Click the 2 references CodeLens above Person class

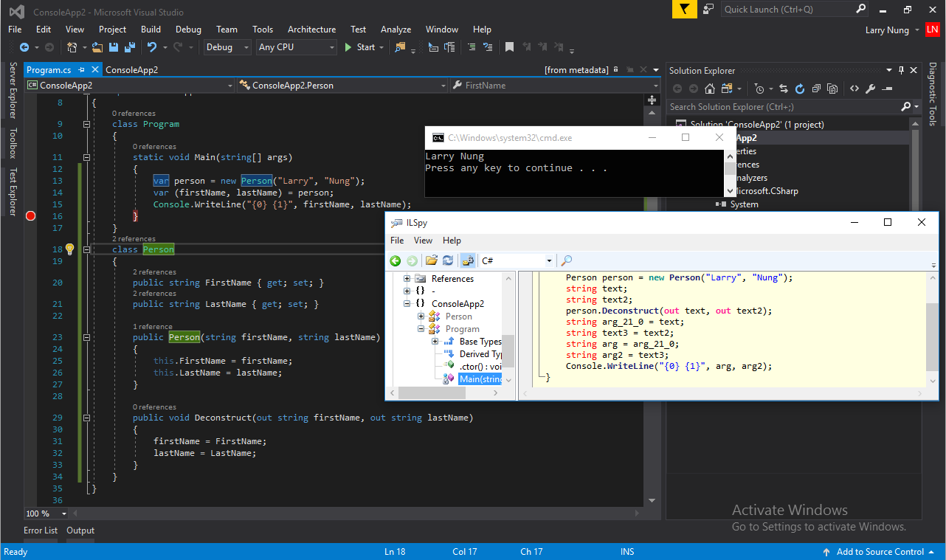pos(134,239)
